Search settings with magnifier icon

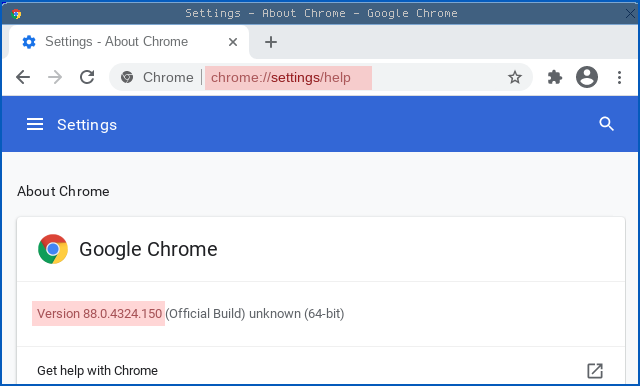click(x=606, y=124)
